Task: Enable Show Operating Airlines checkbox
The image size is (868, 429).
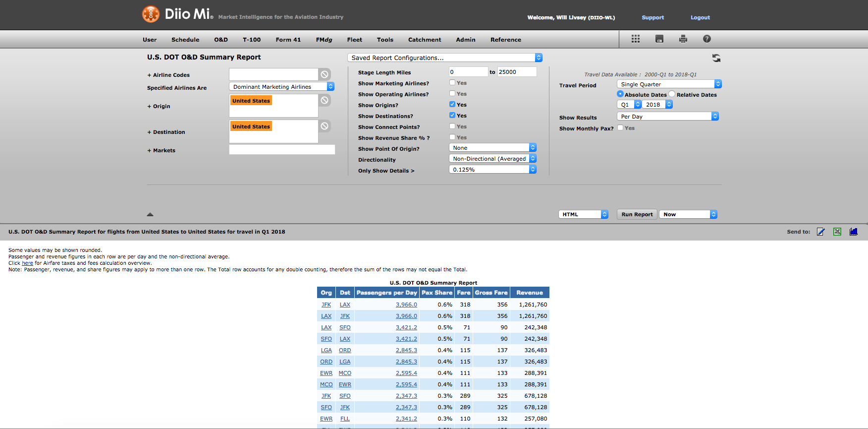Action: pyautogui.click(x=452, y=94)
